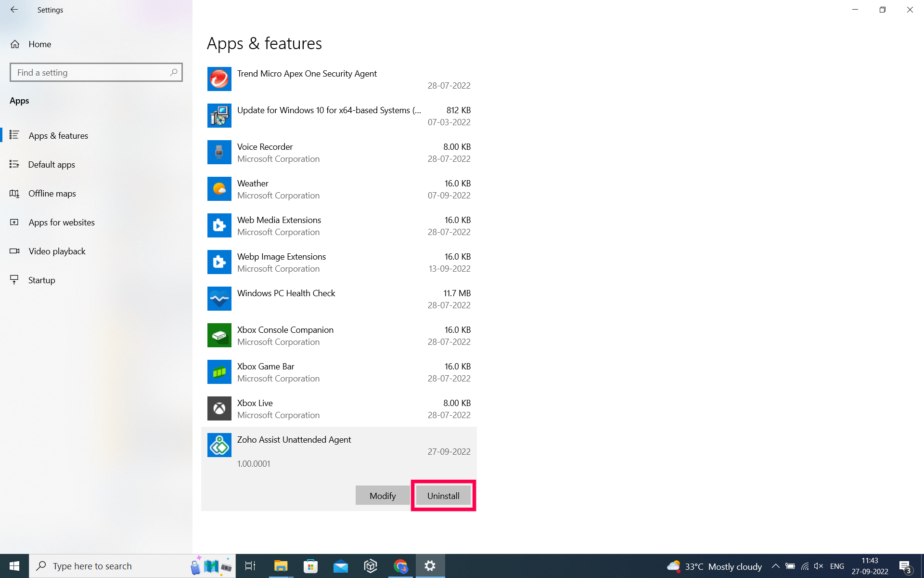Click the muted volume icon in the tray

pos(819,566)
